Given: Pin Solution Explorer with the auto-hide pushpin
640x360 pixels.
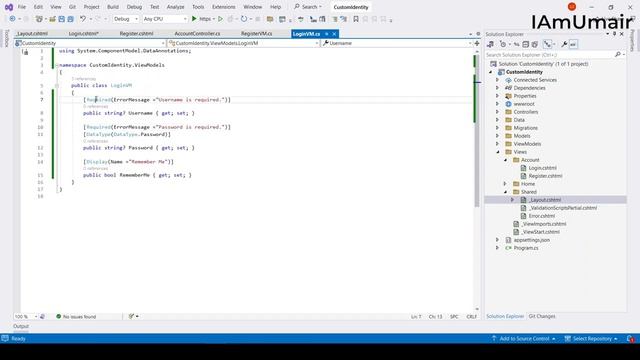Looking at the screenshot, I should tap(614, 34).
